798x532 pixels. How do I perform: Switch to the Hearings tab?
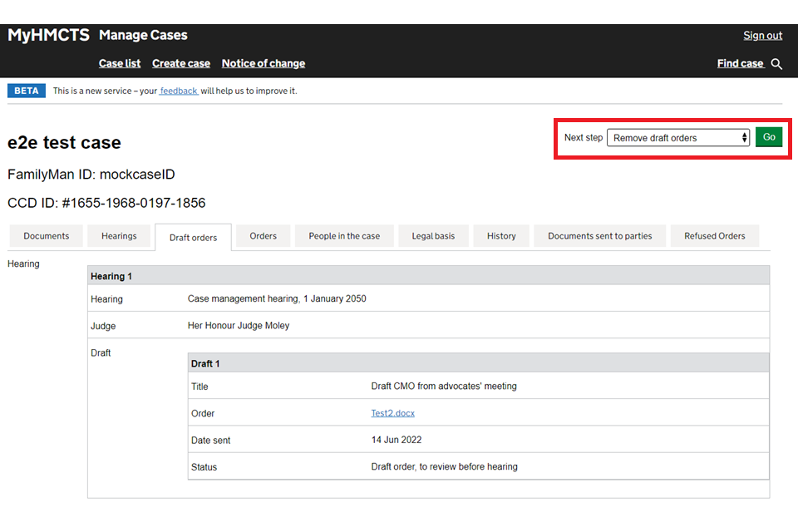coord(119,236)
